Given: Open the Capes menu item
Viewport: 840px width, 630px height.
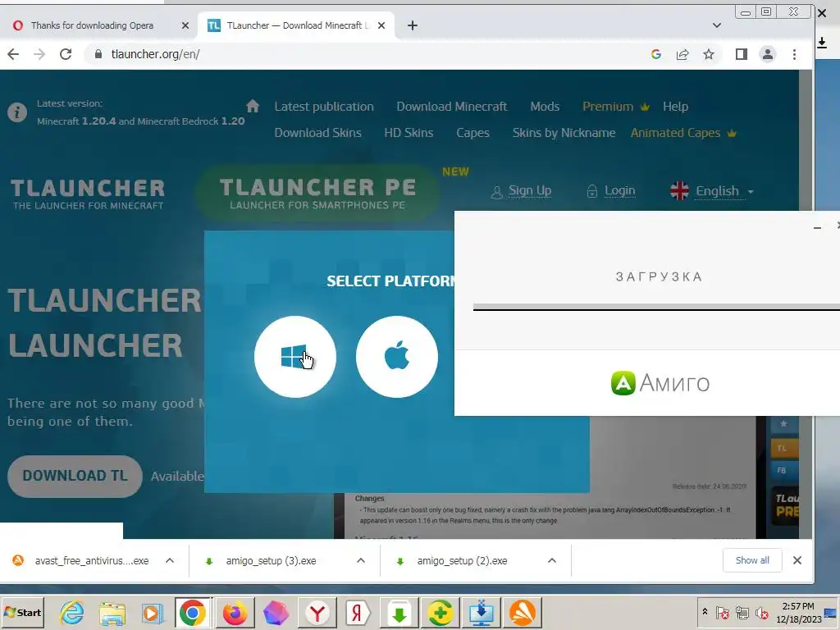Looking at the screenshot, I should [x=472, y=133].
